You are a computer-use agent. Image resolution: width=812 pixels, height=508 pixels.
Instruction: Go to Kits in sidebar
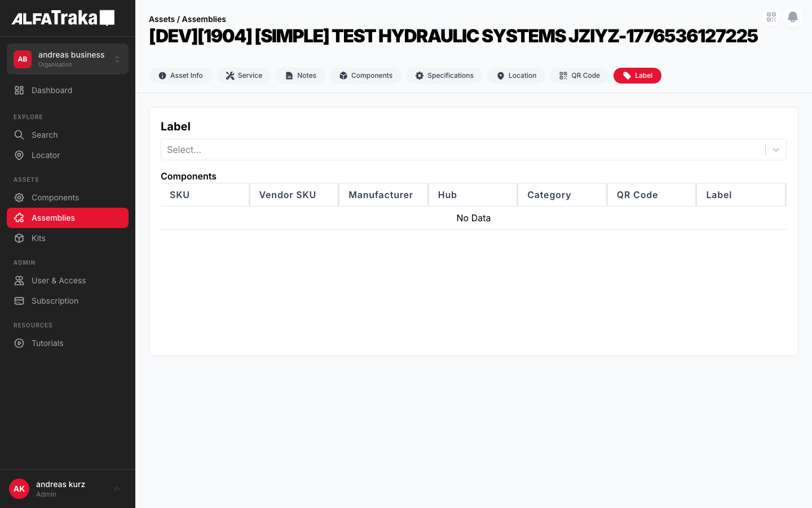(38, 238)
